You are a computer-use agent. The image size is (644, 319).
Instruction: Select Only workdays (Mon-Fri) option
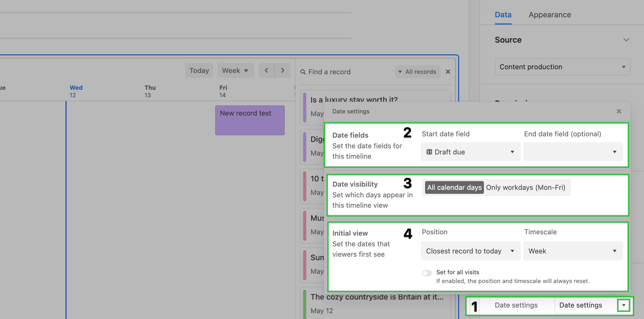pos(525,187)
